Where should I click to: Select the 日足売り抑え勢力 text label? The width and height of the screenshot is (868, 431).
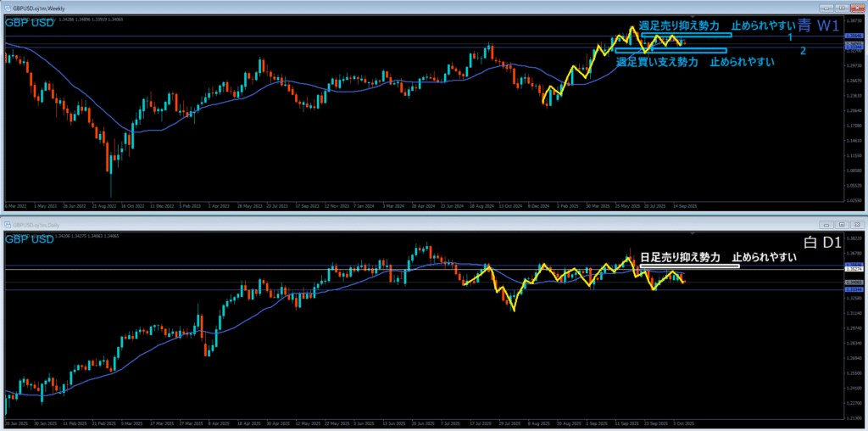[x=679, y=256]
